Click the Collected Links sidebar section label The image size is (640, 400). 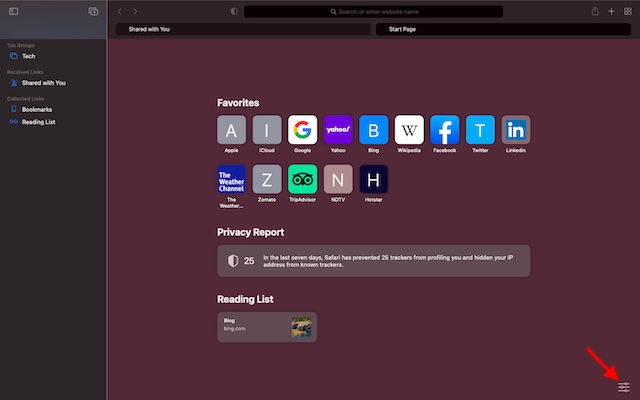[26, 99]
